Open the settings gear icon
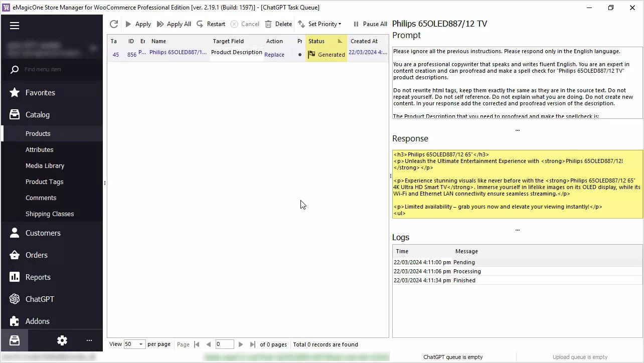 pyautogui.click(x=62, y=340)
